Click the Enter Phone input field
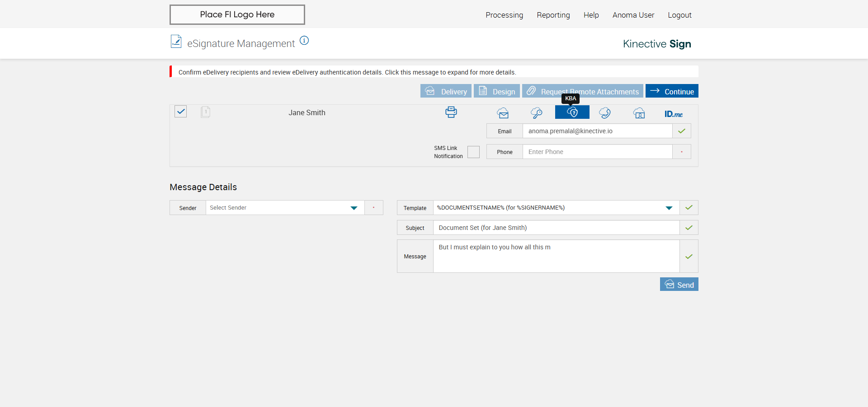The height and width of the screenshot is (407, 868). [597, 152]
